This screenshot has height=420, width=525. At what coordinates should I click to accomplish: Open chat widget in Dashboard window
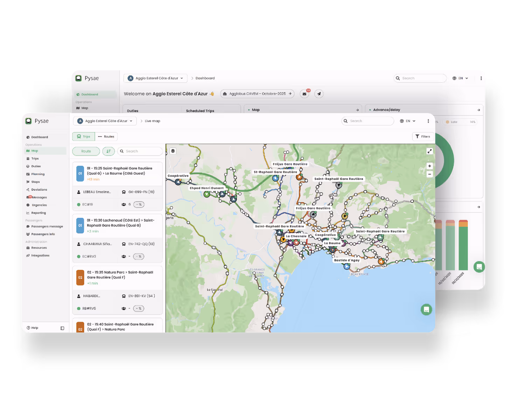(x=479, y=267)
